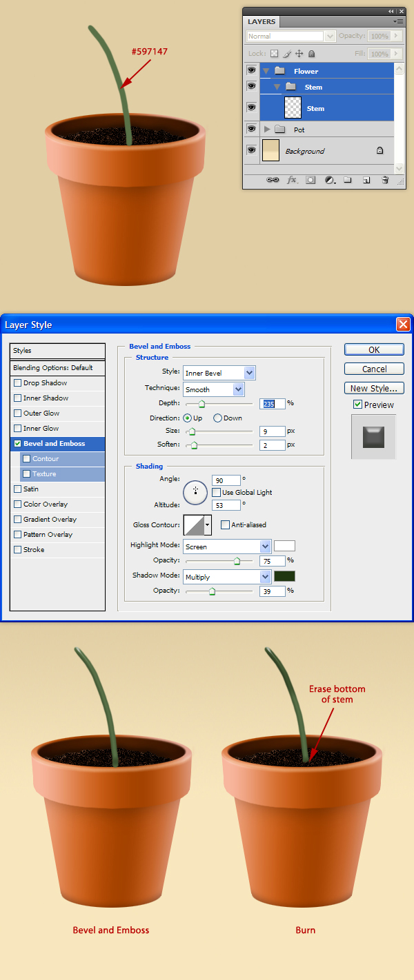Screen dimensions: 414x980
Task: Click the new adjustment layer icon
Action: point(330,180)
